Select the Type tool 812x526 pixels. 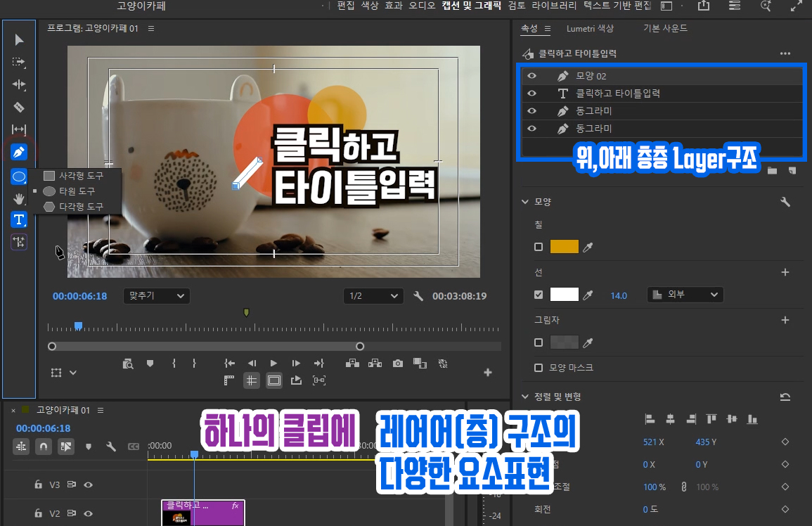pyautogui.click(x=19, y=219)
